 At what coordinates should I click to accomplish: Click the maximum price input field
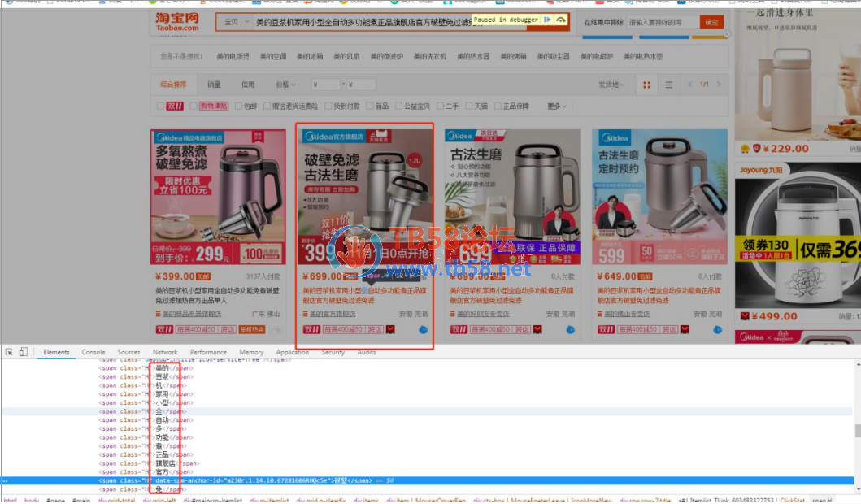point(361,85)
